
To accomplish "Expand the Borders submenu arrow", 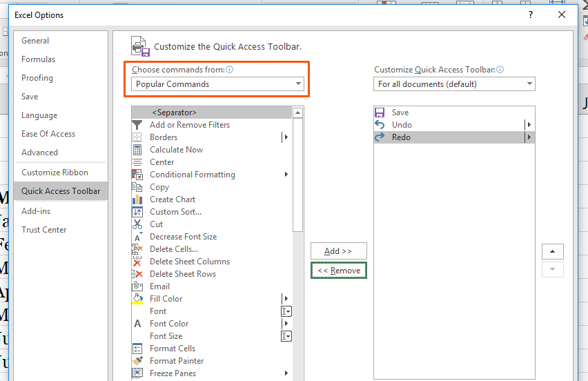I will click(286, 137).
